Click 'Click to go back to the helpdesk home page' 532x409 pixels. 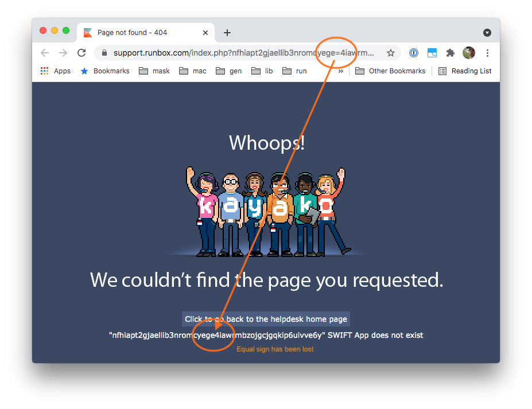point(266,319)
